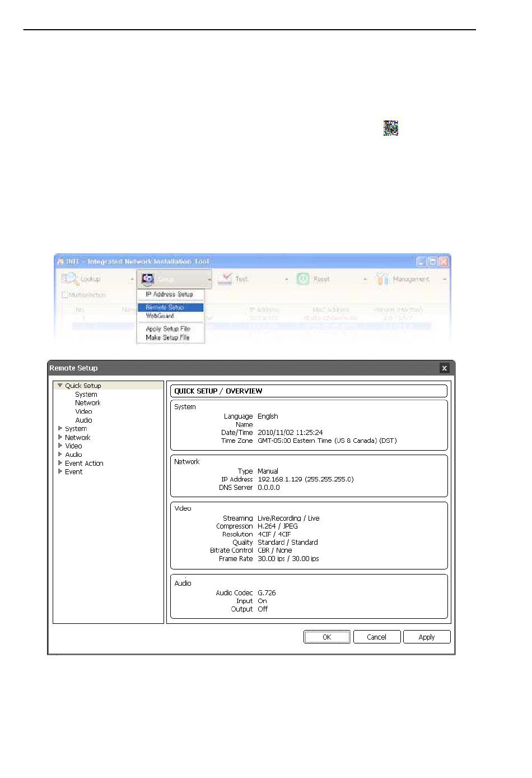
Task: Open the Management dropdown arrow
Action: pyautogui.click(x=445, y=279)
